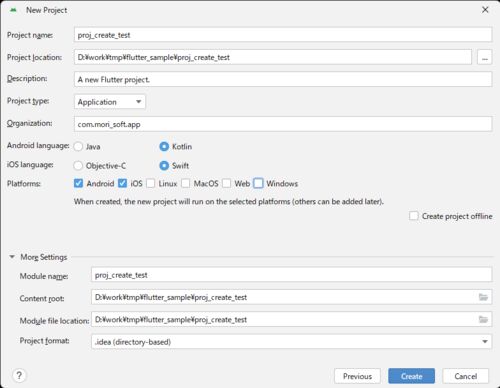Screen dimensions: 500x388
Task: Cancel the new project dialog
Action: pyautogui.click(x=466, y=376)
